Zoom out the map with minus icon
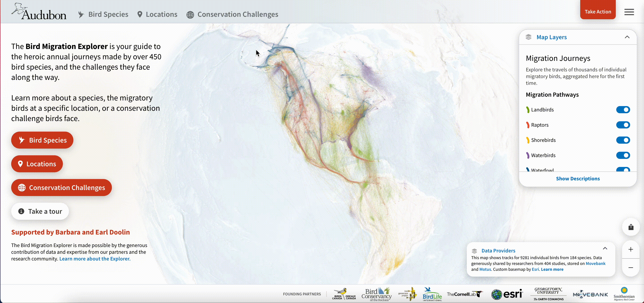 [631, 268]
